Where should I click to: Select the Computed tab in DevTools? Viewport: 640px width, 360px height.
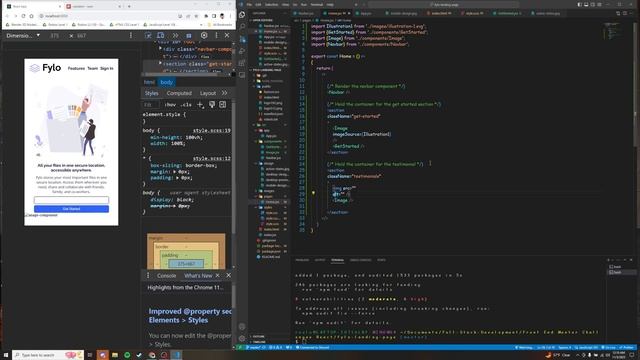coord(179,93)
